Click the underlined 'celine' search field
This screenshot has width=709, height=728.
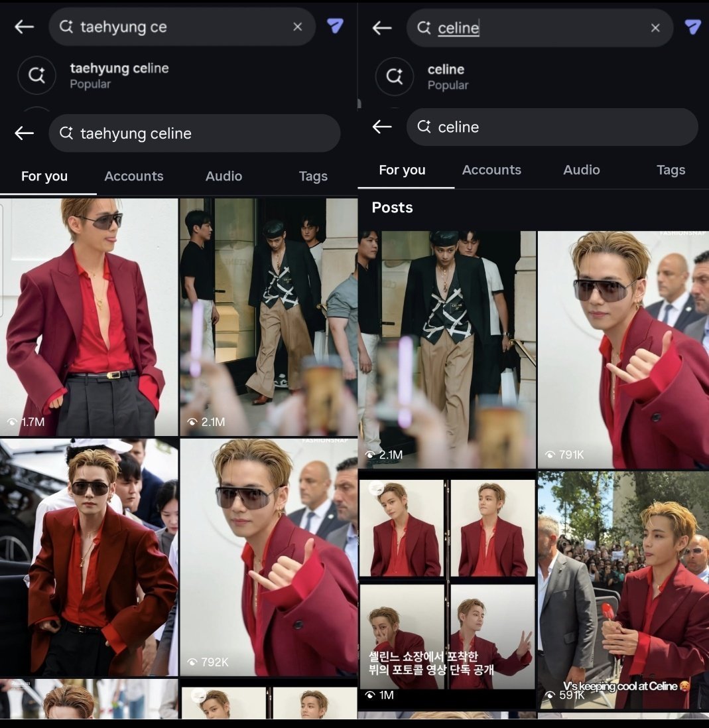pyautogui.click(x=540, y=28)
